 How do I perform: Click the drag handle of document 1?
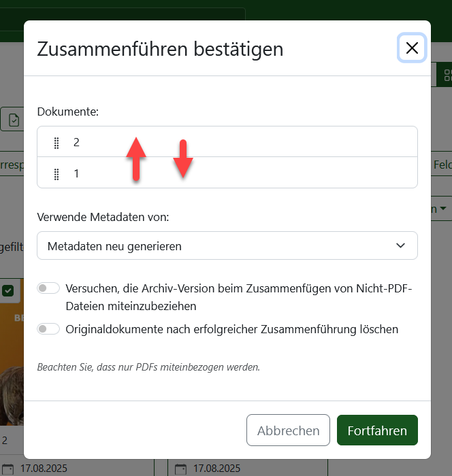point(56,174)
